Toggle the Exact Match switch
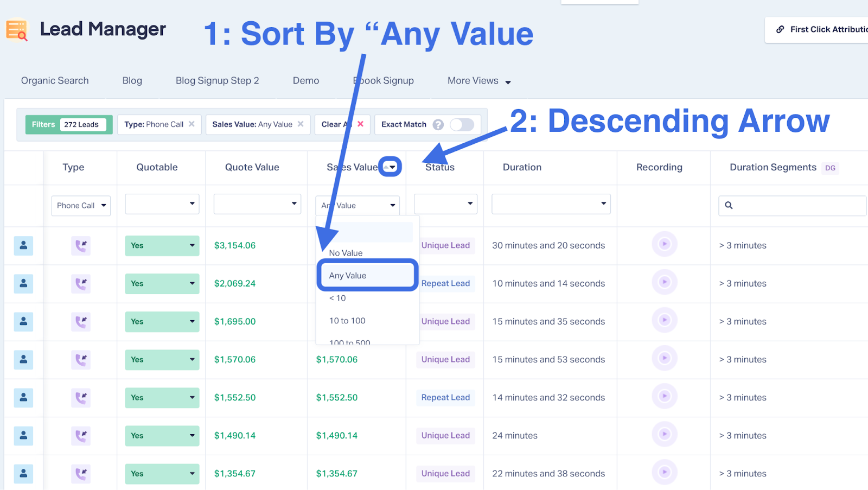 coord(462,125)
